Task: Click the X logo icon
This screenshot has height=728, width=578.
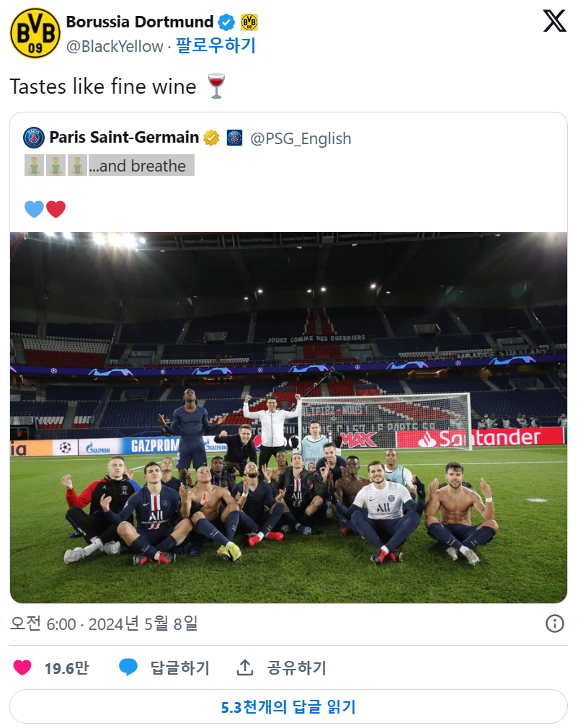Action: pos(555,21)
